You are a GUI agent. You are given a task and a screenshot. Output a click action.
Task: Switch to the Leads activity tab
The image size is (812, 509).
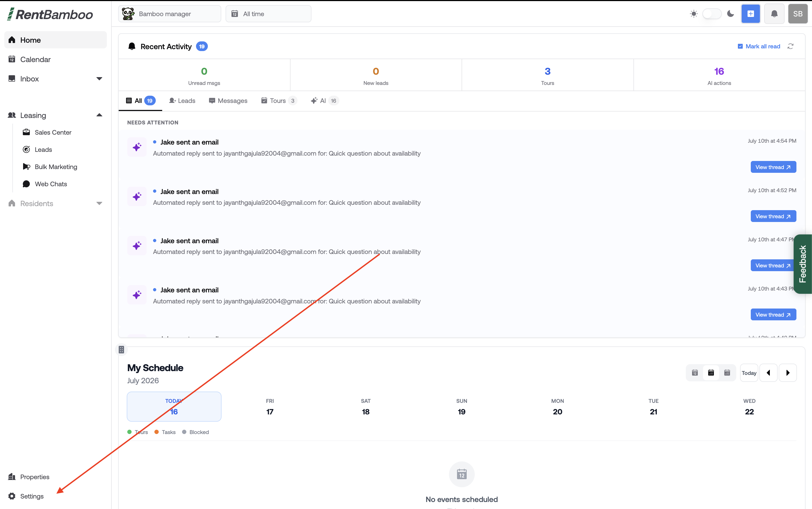(x=182, y=101)
